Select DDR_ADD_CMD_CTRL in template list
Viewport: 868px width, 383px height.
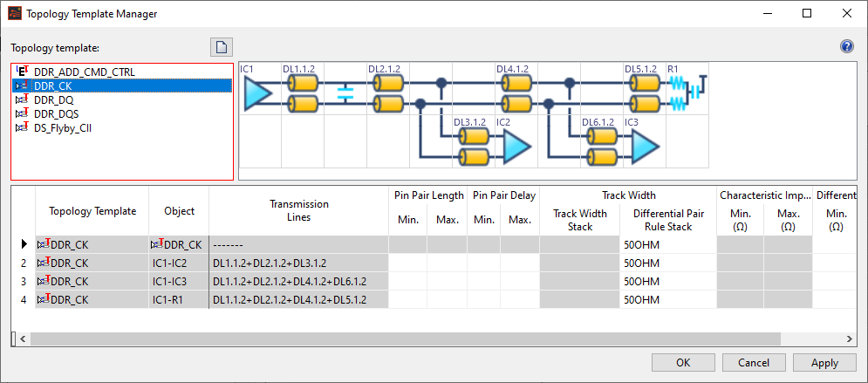[x=84, y=72]
